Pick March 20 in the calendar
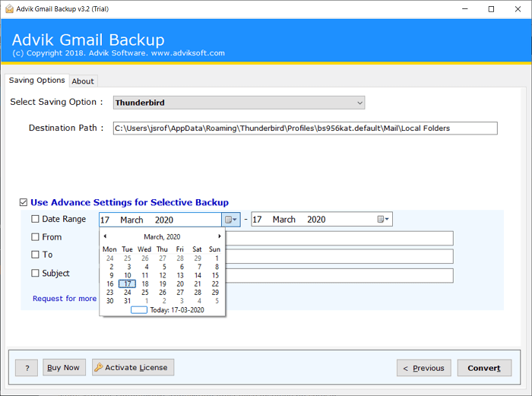This screenshot has height=396, width=532. click(x=180, y=284)
